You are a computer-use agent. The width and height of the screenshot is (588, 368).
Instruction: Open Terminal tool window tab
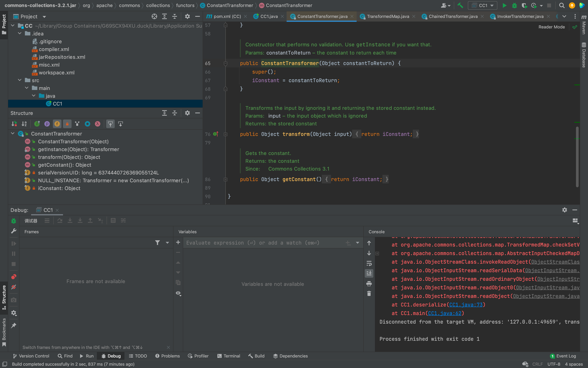[228, 356]
